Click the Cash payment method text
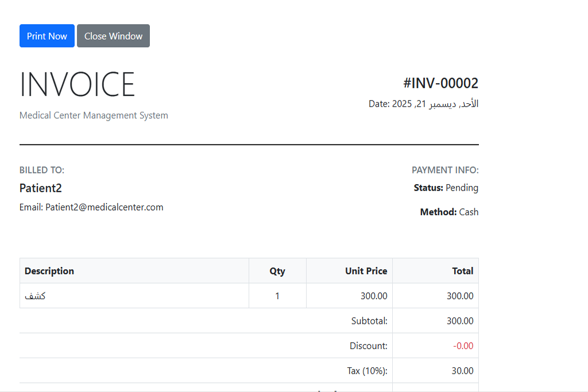This screenshot has height=392, width=588. (x=469, y=212)
